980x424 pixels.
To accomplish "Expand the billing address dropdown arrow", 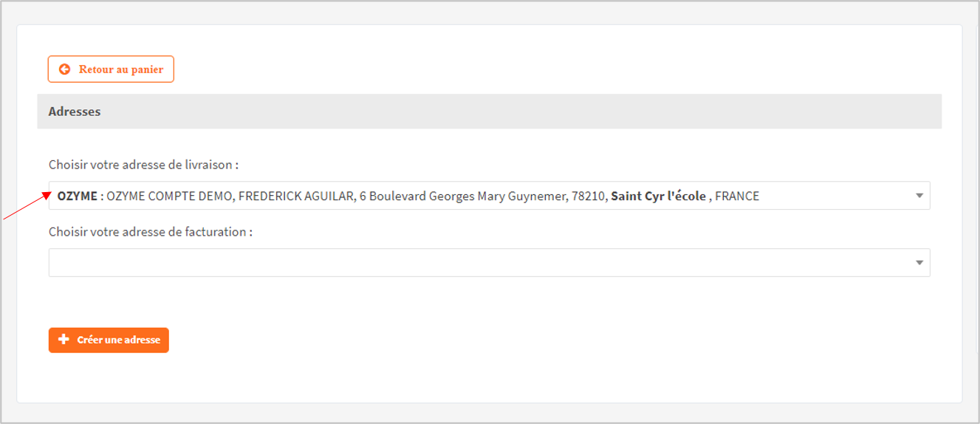I will point(919,263).
